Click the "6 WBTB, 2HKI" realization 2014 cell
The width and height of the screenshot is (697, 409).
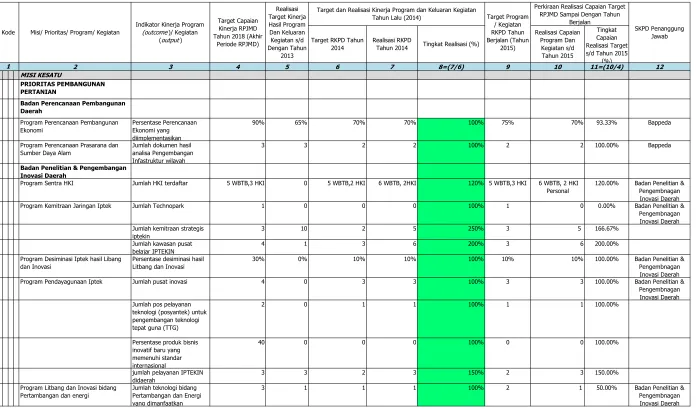[392, 190]
